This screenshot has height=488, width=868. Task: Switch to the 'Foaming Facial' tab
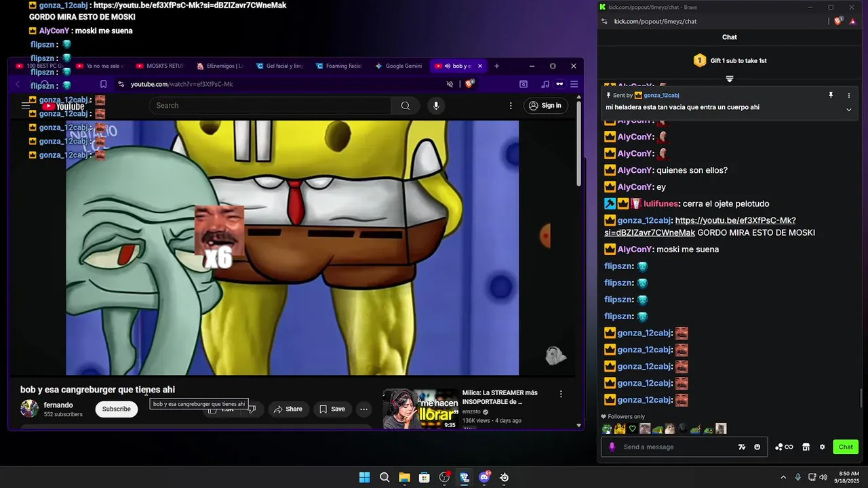[339, 66]
